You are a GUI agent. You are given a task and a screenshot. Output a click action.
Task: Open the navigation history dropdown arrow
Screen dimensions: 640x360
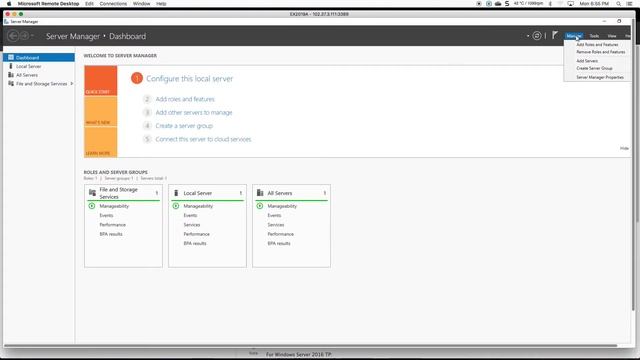32,36
